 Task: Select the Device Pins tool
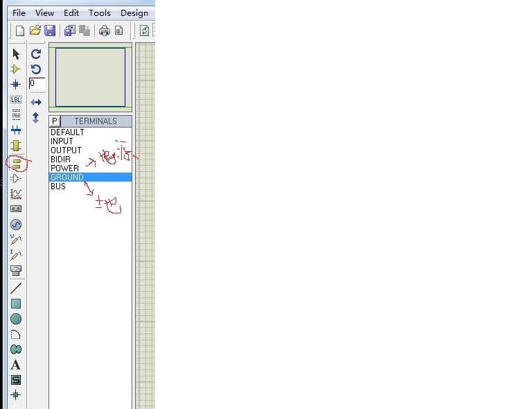(x=16, y=179)
